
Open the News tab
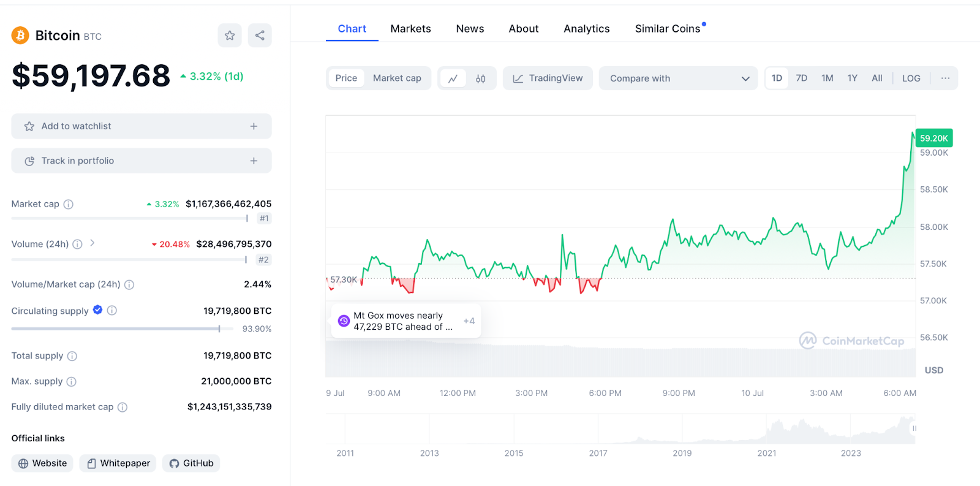coord(470,29)
